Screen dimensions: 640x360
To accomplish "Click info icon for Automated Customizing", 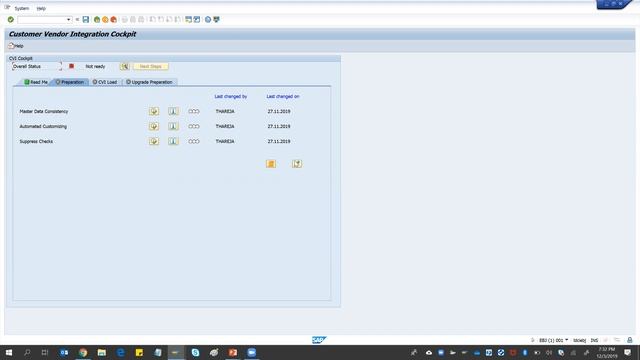I will (x=173, y=127).
